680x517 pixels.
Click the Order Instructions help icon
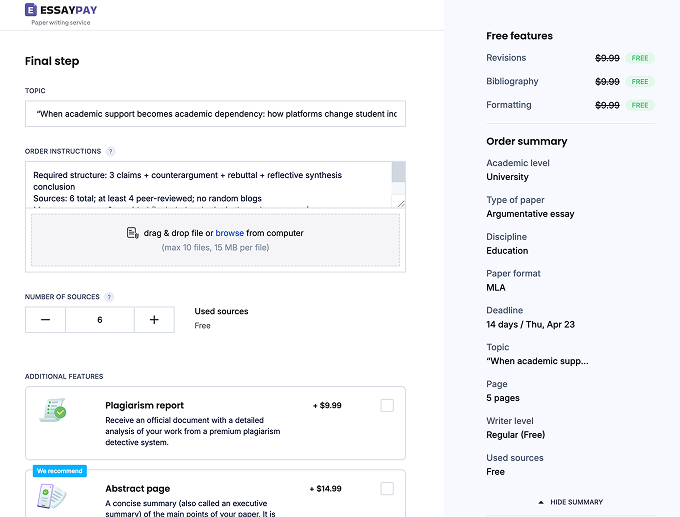(x=110, y=152)
